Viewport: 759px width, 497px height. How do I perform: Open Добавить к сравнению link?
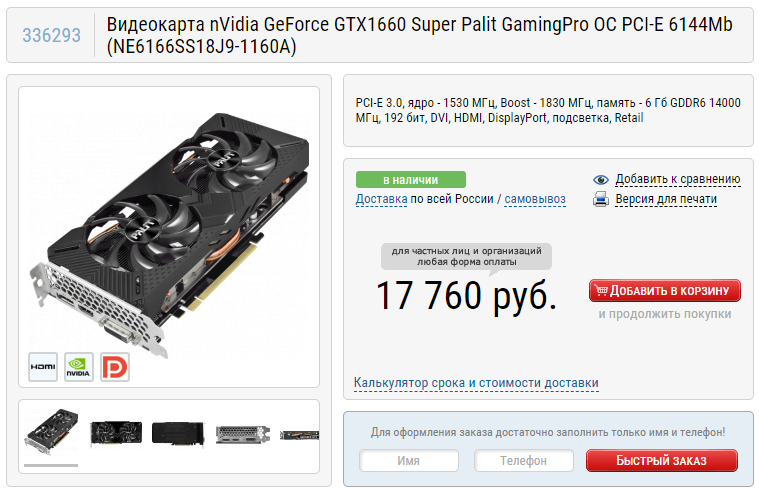[678, 179]
